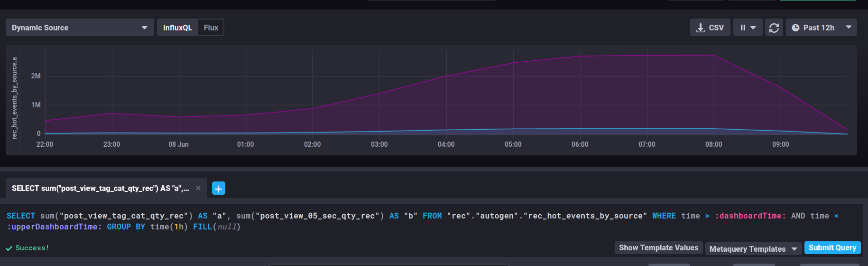Click the clock icon beside Past 12h
Screen dimensions: 868x266
click(795, 28)
